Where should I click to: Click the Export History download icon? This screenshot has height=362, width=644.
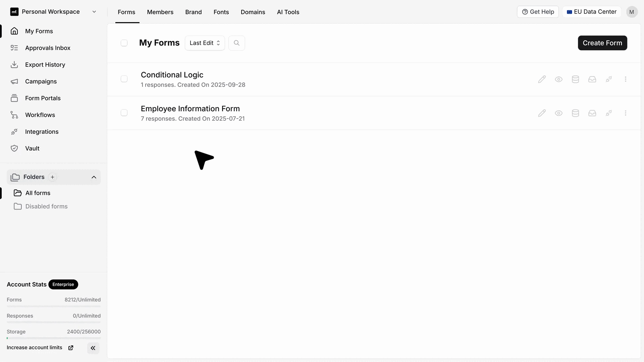pyautogui.click(x=14, y=64)
